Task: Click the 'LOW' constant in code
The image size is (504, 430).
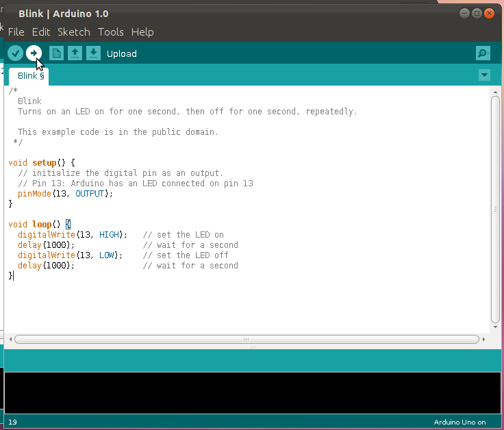Action: 106,255
